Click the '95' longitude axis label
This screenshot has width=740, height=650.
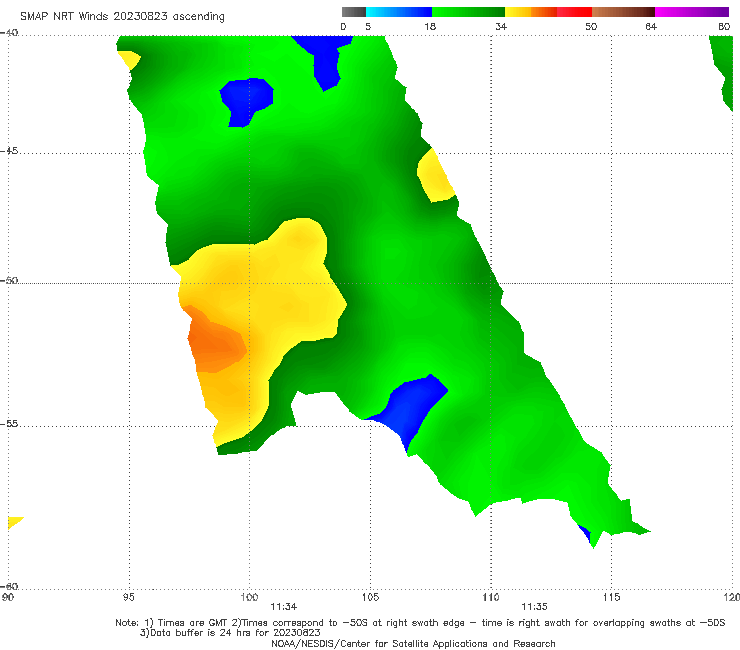point(128,597)
